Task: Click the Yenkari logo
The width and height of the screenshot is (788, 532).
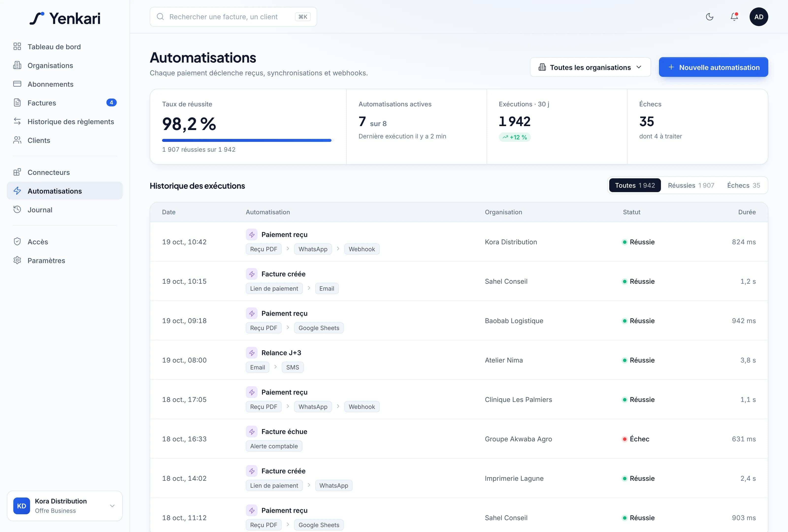Action: 65,18
